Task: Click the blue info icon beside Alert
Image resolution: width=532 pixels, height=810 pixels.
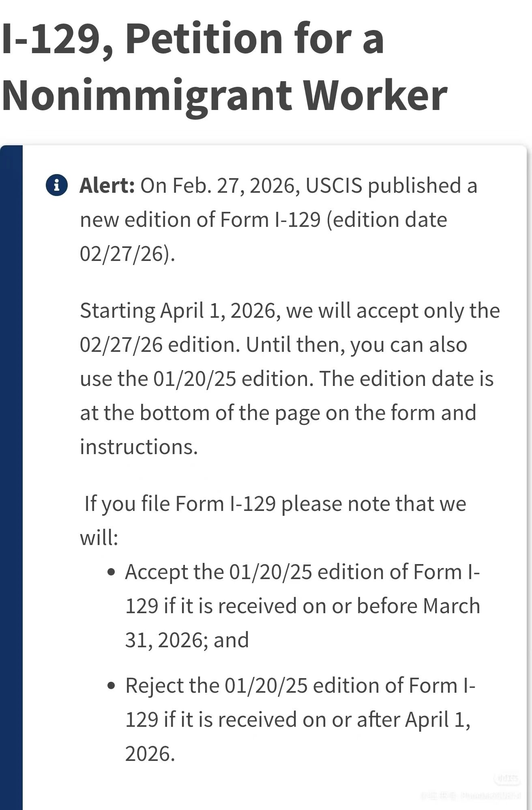Action: 57,185
